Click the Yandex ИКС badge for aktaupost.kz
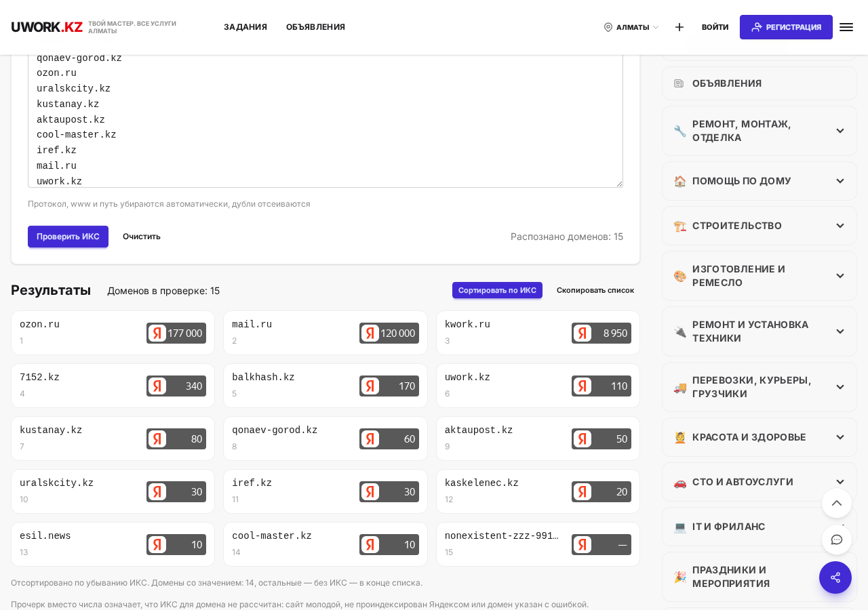 pos(601,439)
